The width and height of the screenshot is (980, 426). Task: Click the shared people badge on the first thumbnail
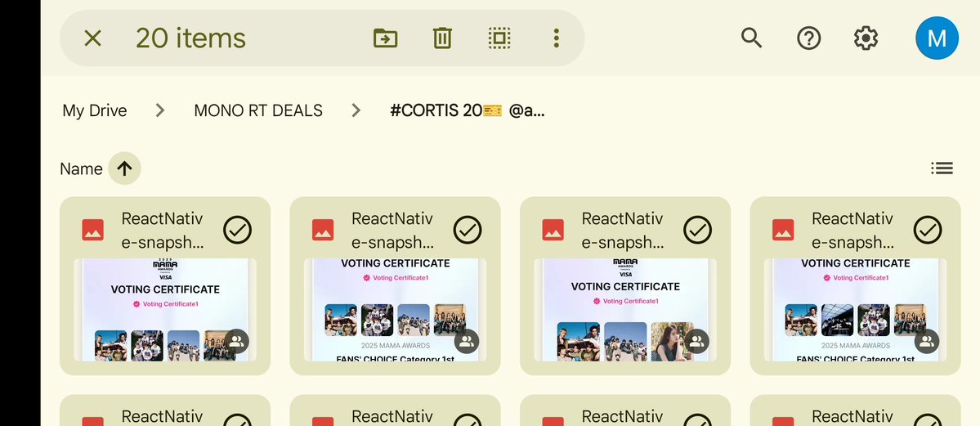point(237,342)
